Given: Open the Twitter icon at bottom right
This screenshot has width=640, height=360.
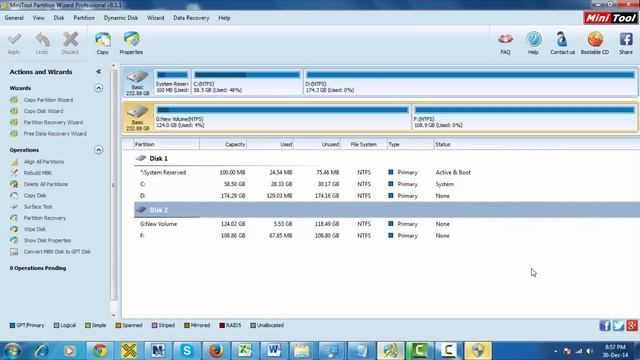Looking at the screenshot, I should pos(618,325).
